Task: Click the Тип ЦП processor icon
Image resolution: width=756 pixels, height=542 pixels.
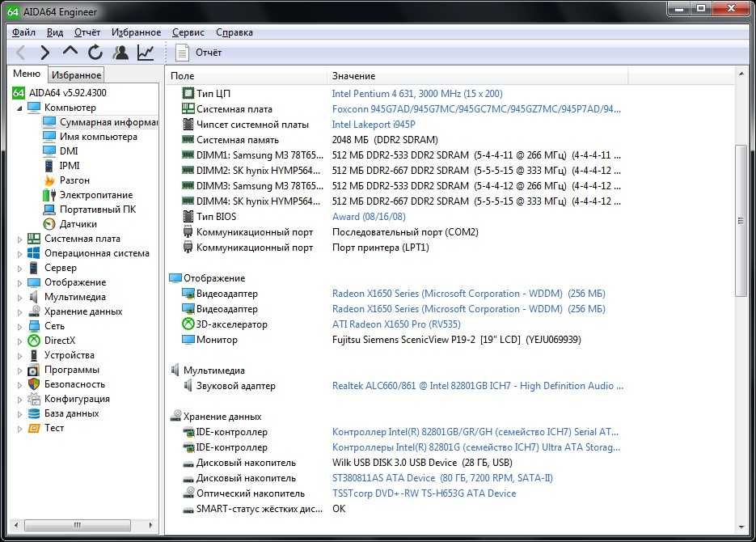Action: pos(188,93)
